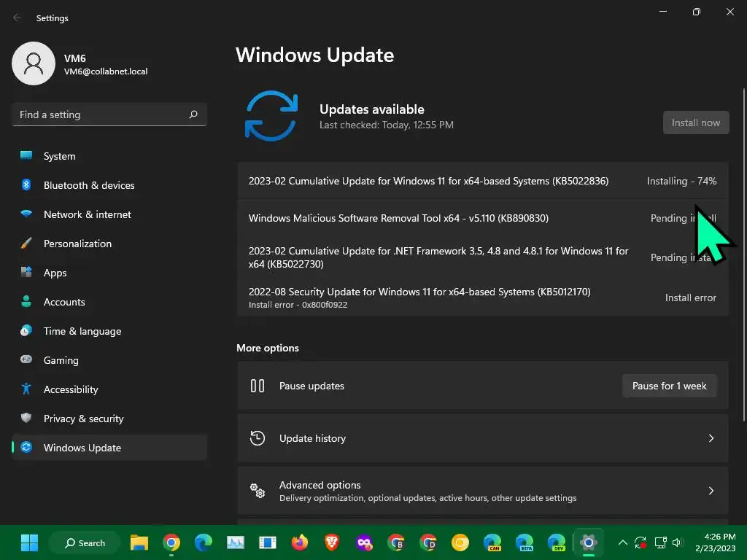
Task: Show hidden tray icons chevron
Action: click(x=623, y=542)
